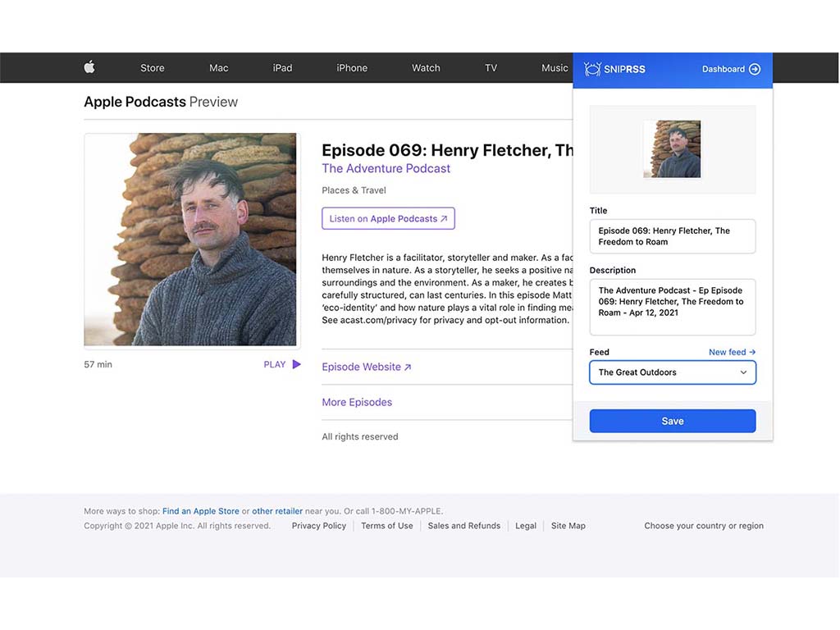840x630 pixels.
Task: Click the Play triangle under episode artwork
Action: (x=296, y=364)
